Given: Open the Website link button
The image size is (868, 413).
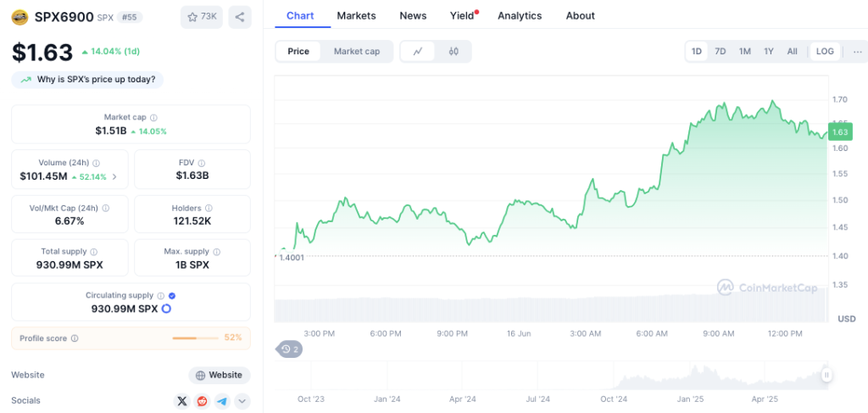Looking at the screenshot, I should pos(219,375).
